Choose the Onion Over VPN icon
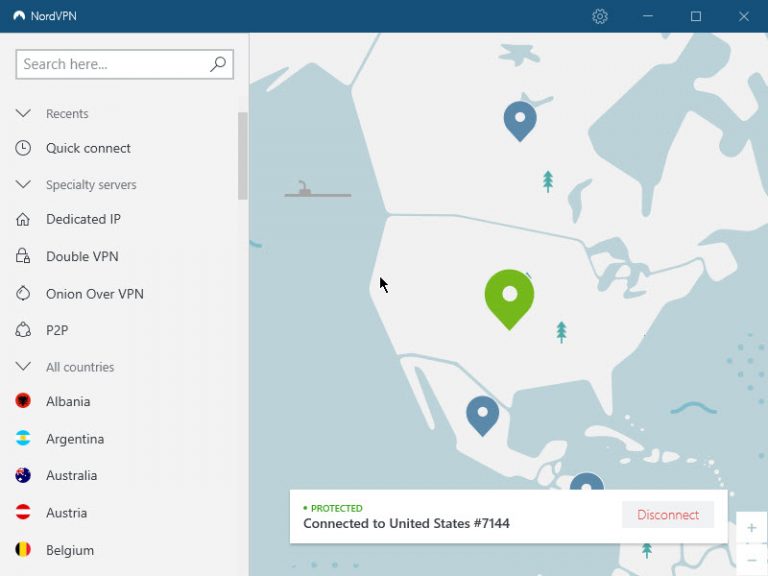 pos(23,293)
